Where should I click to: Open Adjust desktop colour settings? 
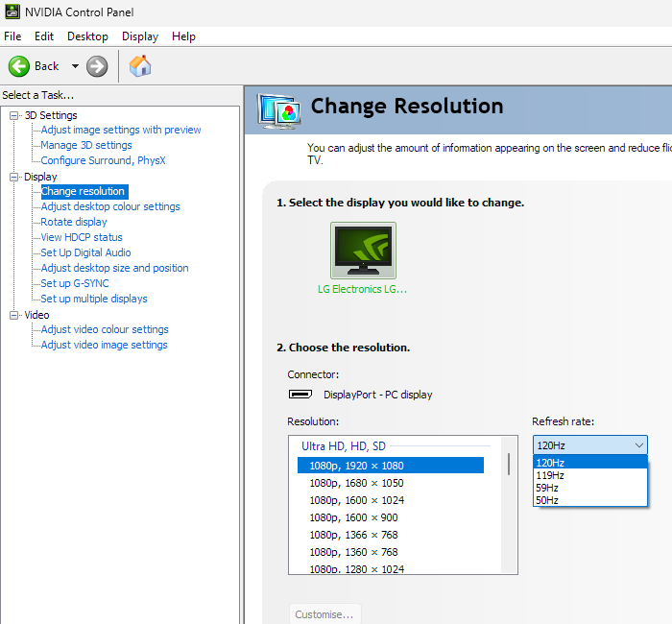[x=110, y=206]
